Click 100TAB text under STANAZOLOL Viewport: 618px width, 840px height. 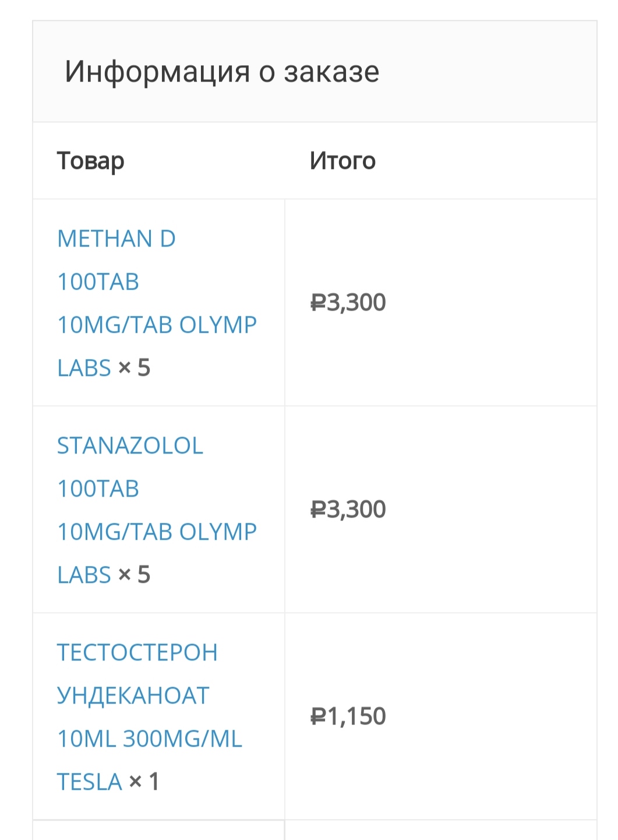[98, 489]
